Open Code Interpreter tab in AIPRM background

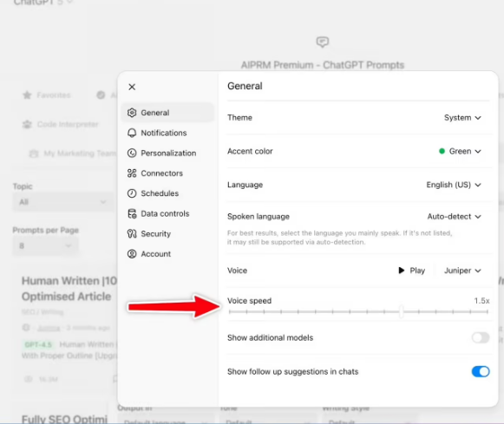coord(61,124)
